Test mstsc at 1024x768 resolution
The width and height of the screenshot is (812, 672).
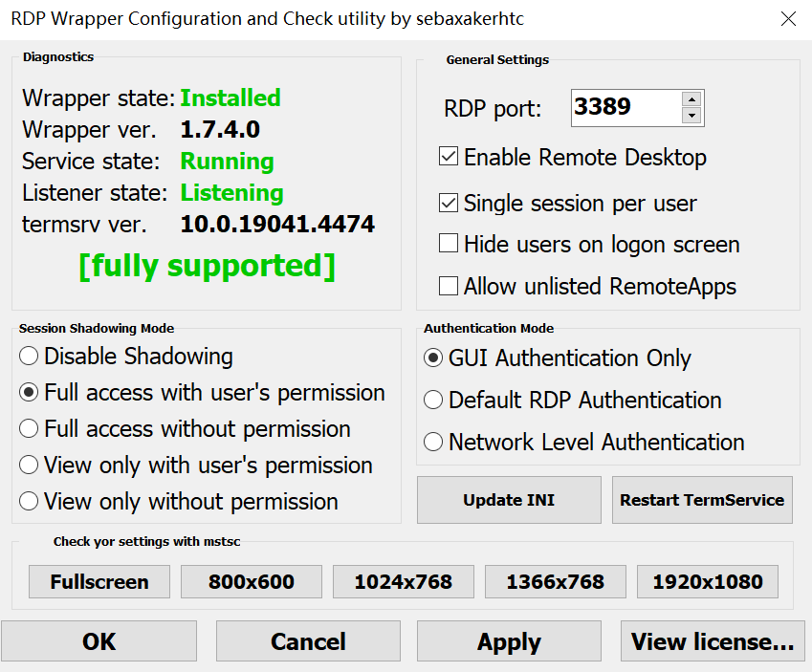point(404,582)
